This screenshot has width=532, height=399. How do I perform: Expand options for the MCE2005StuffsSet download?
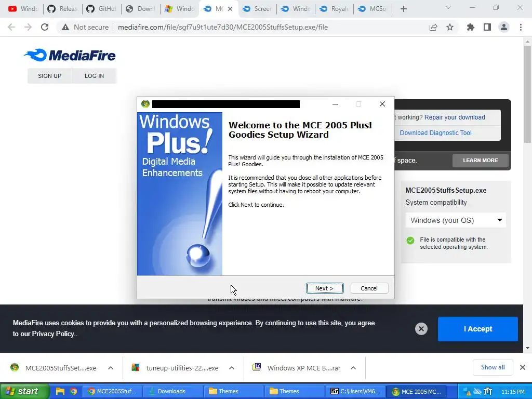111,368
